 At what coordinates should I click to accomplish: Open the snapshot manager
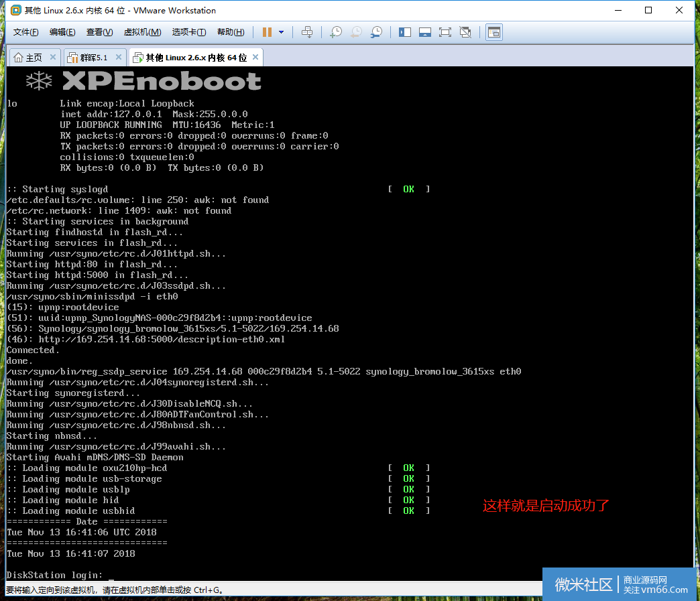[376, 32]
